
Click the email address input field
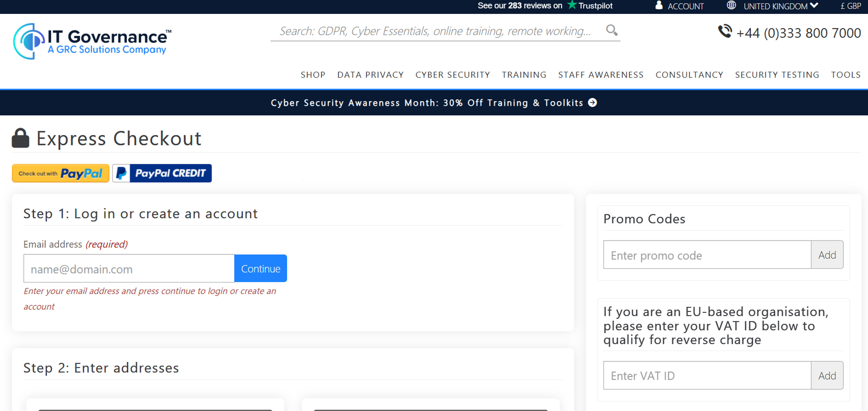(128, 269)
